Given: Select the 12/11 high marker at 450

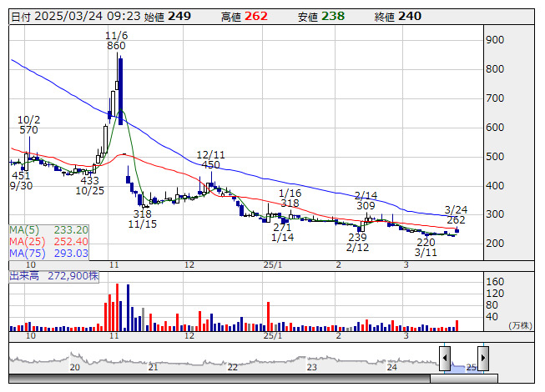Looking at the screenshot, I should (211, 164).
